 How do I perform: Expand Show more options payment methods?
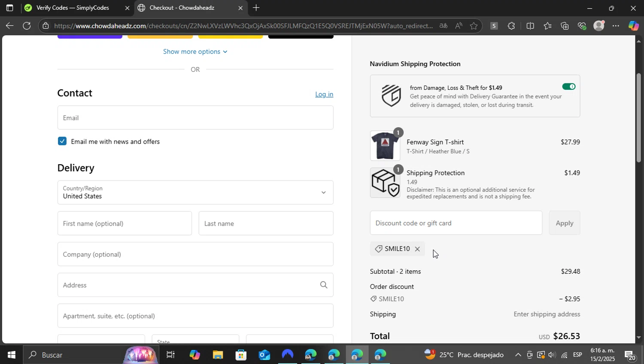[195, 52]
